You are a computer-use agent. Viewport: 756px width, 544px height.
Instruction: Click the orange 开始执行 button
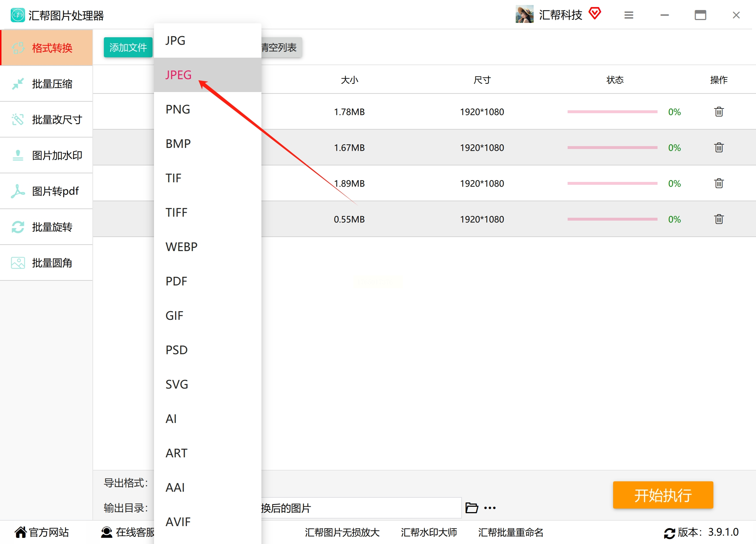coord(663,495)
